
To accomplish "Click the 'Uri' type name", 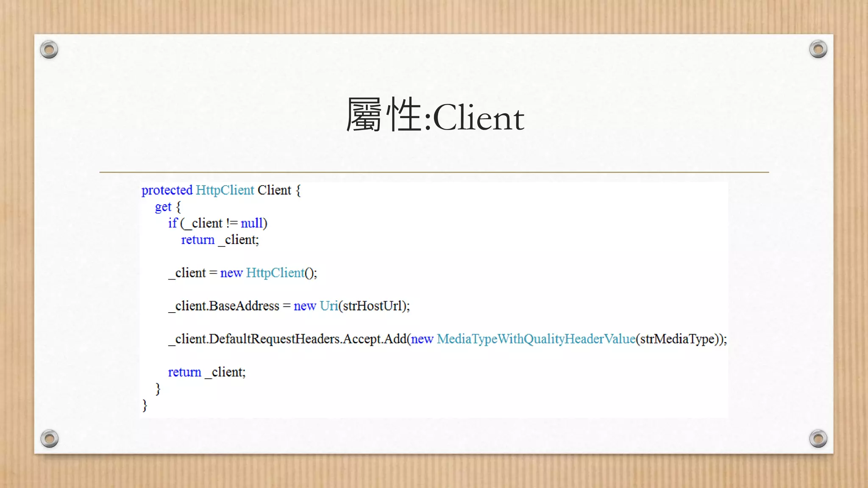I will pos(329,306).
